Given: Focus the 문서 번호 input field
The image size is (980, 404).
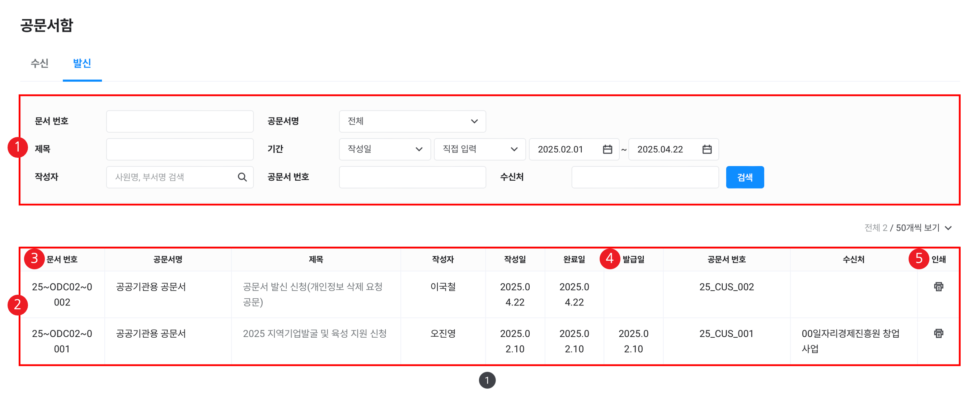Looking at the screenshot, I should (x=179, y=121).
